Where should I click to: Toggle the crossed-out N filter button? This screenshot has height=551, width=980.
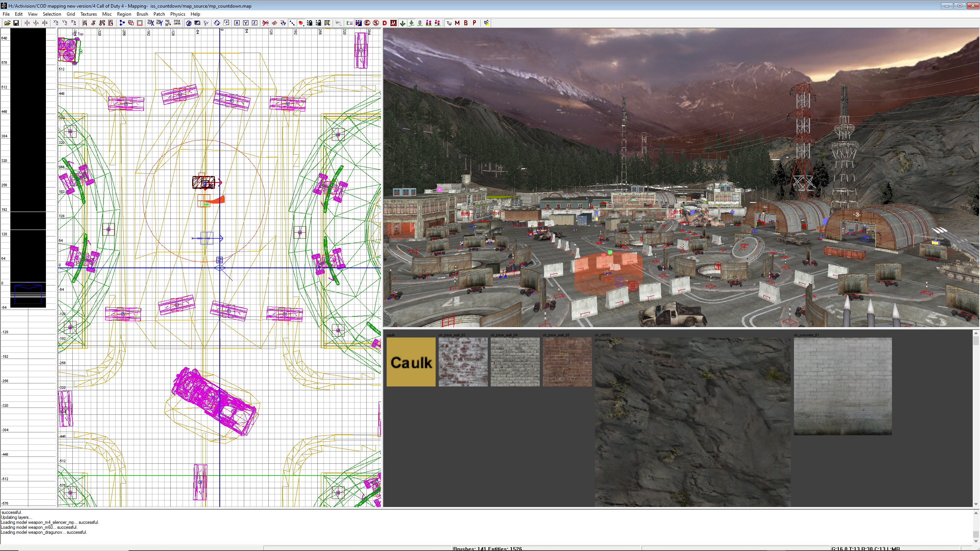pos(394,23)
